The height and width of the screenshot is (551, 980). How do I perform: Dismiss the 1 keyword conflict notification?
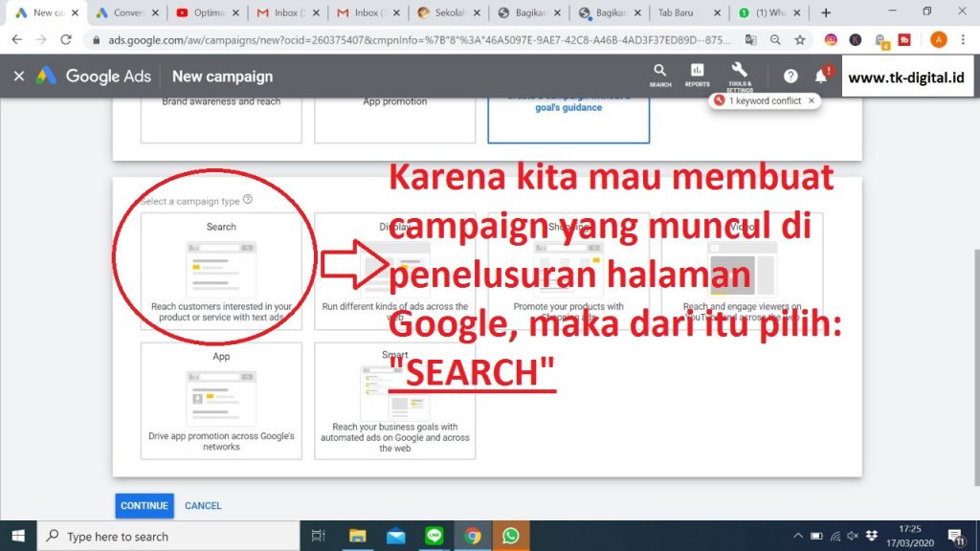(812, 100)
